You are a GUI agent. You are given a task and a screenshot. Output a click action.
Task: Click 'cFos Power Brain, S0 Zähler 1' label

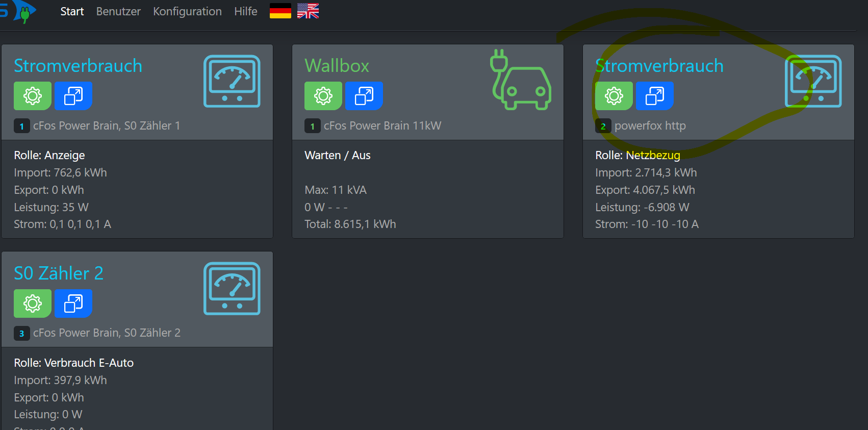(107, 125)
